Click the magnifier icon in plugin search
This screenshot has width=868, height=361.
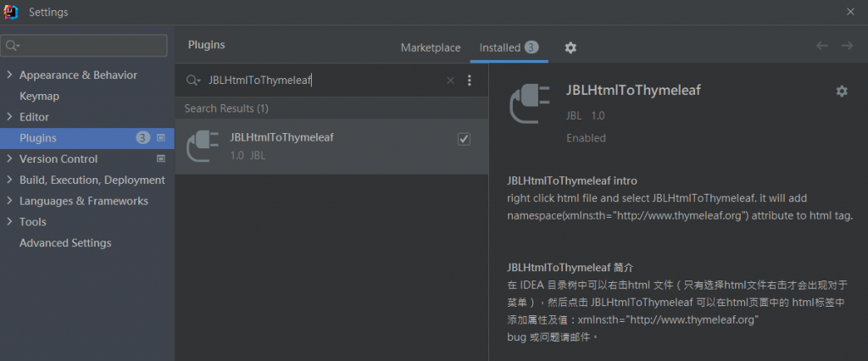pos(193,81)
